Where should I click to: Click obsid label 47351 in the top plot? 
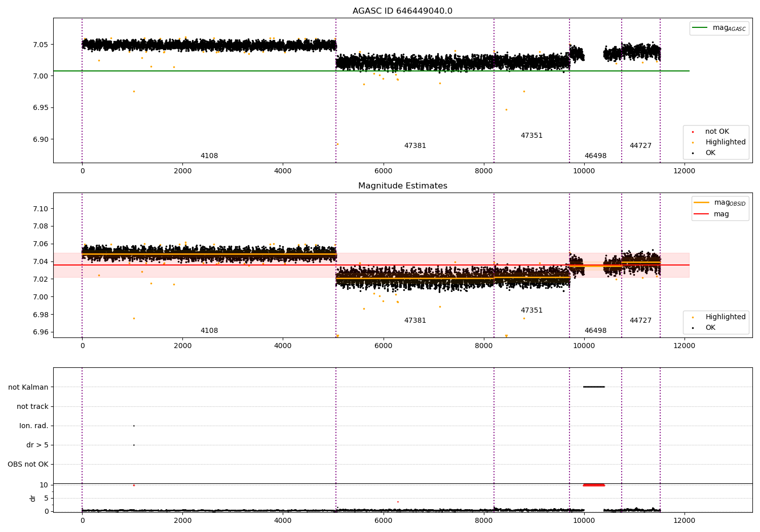coord(531,136)
